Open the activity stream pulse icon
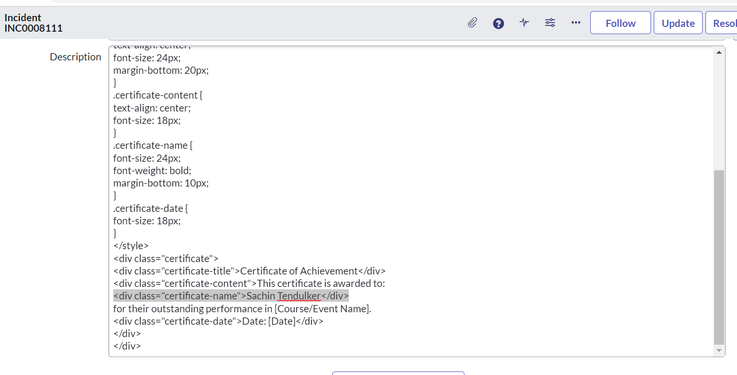The height and width of the screenshot is (375, 737). tap(524, 22)
